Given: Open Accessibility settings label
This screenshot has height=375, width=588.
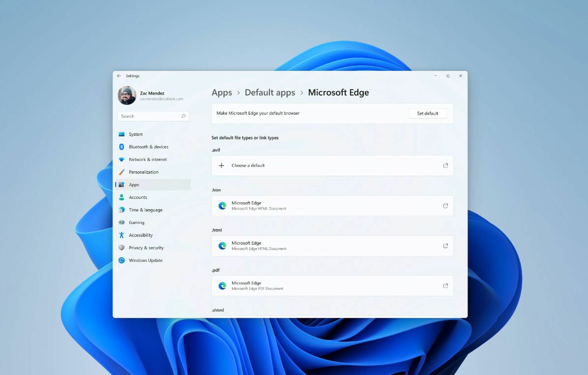Looking at the screenshot, I should (x=141, y=235).
